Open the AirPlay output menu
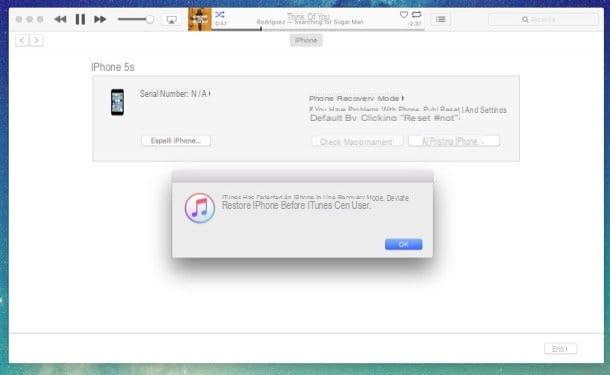Viewport: 610px width, 375px height. [x=172, y=19]
